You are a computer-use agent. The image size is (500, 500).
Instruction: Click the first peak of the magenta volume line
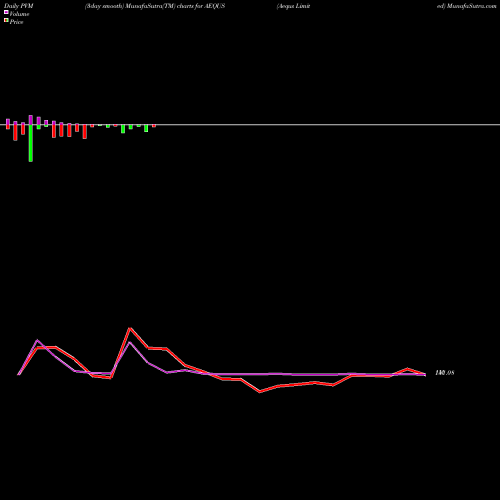coord(37,340)
